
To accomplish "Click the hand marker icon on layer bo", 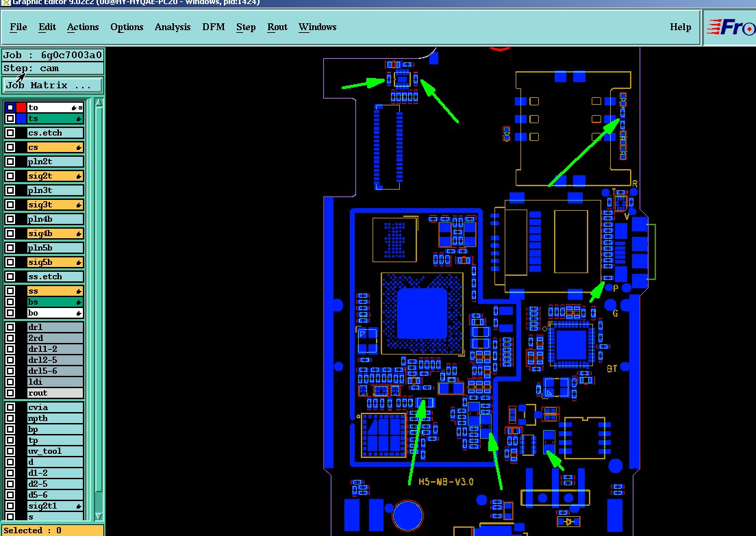I will [x=79, y=314].
